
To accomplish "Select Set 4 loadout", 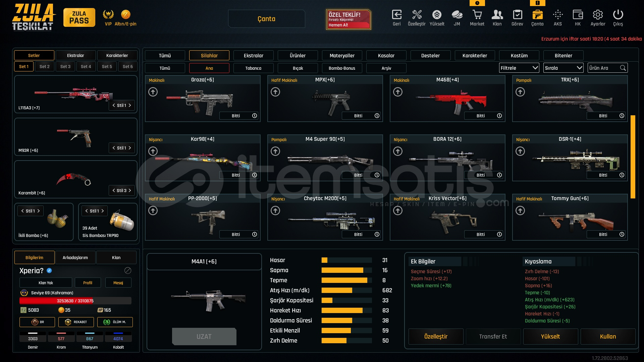I will [x=86, y=66].
